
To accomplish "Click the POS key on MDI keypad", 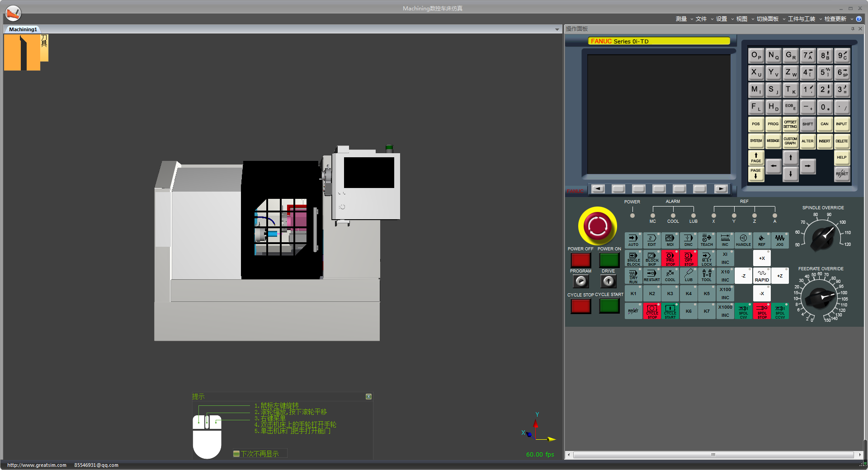I will (x=756, y=124).
